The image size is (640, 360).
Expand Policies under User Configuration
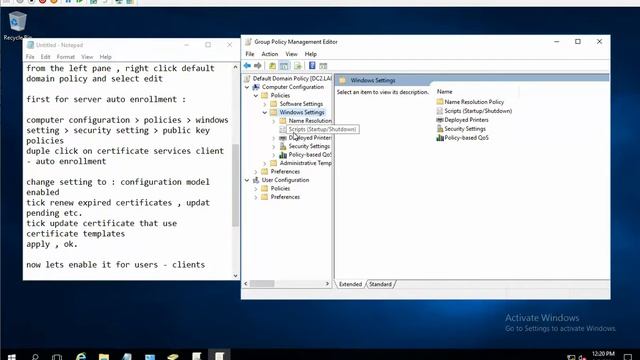point(256,189)
